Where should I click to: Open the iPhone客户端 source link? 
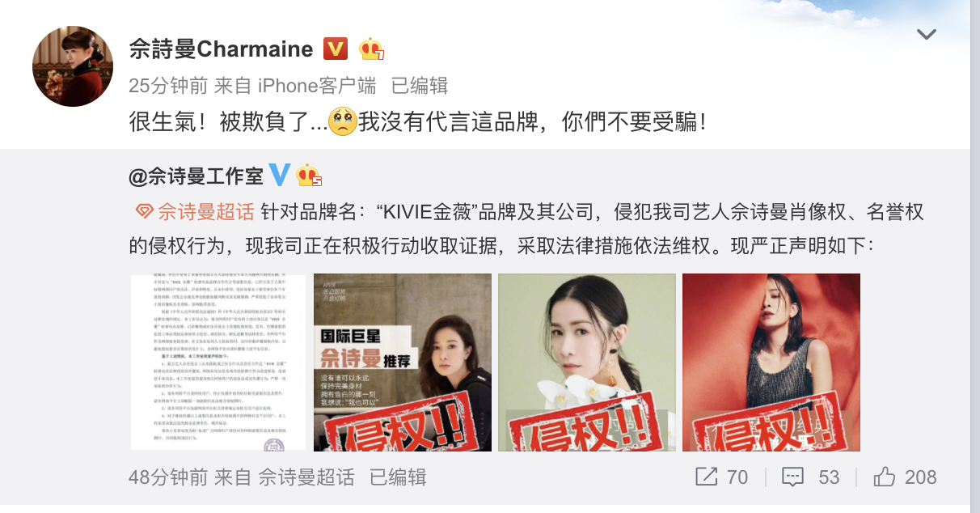pyautogui.click(x=317, y=85)
